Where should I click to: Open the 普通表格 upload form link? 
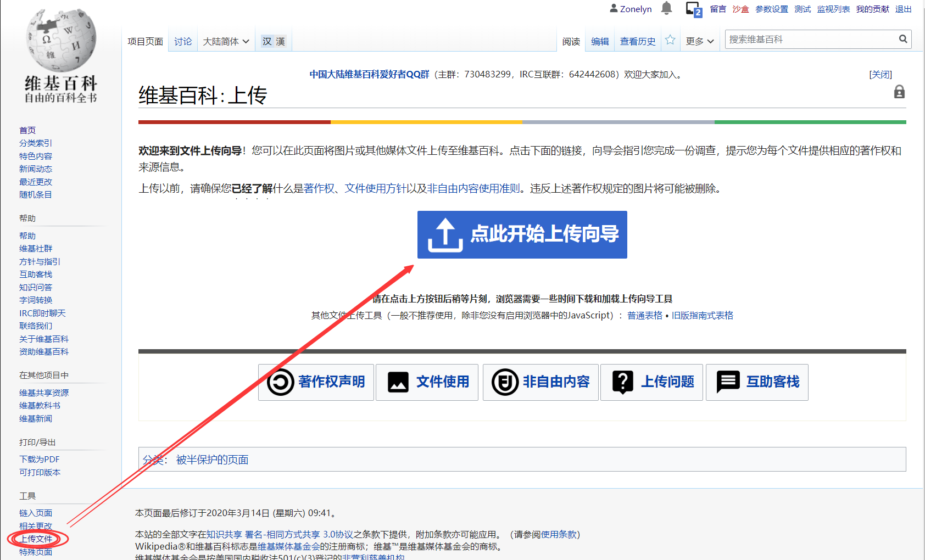[645, 315]
